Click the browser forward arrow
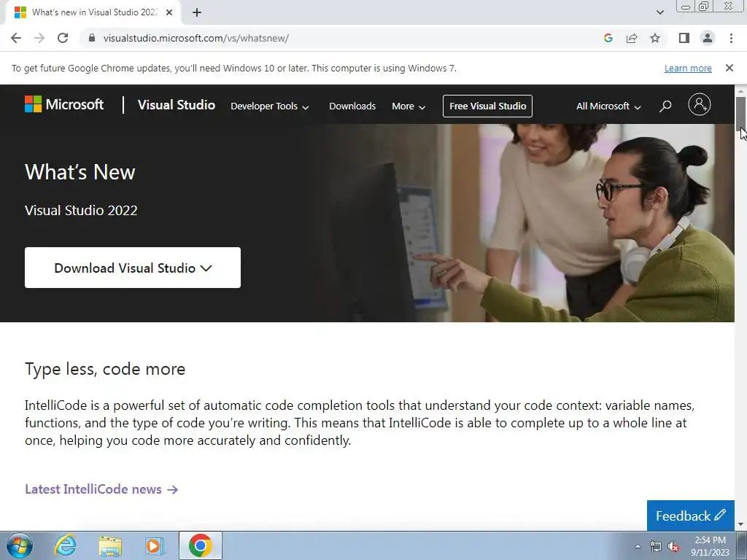The height and width of the screenshot is (560, 747). 39,38
